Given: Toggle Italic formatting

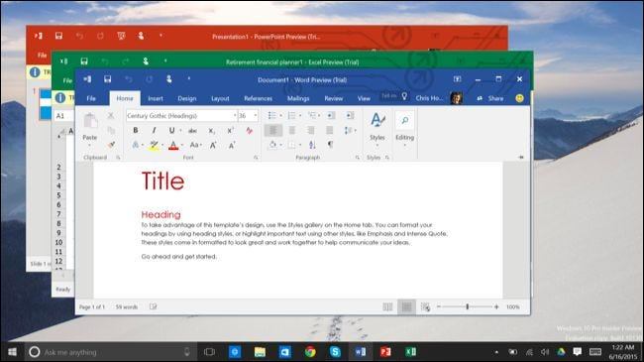Looking at the screenshot, I should 154,130.
